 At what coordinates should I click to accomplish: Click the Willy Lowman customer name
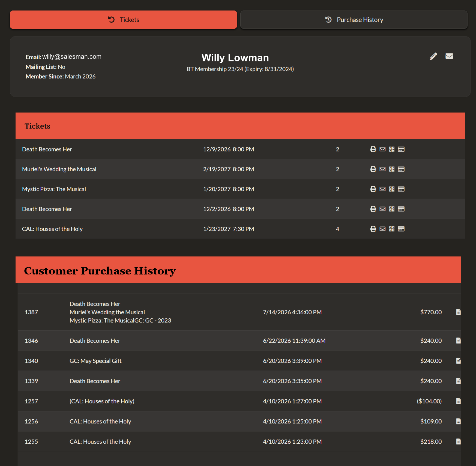[x=235, y=58]
